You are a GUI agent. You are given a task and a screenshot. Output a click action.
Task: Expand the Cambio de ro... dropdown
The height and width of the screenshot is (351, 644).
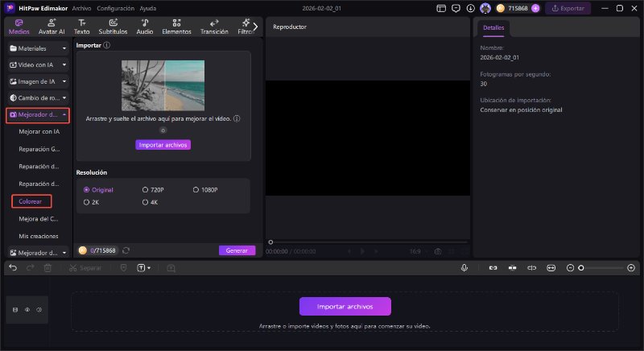click(x=38, y=98)
